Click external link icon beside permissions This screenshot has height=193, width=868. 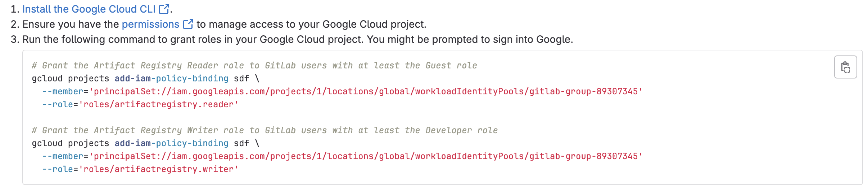point(188,24)
